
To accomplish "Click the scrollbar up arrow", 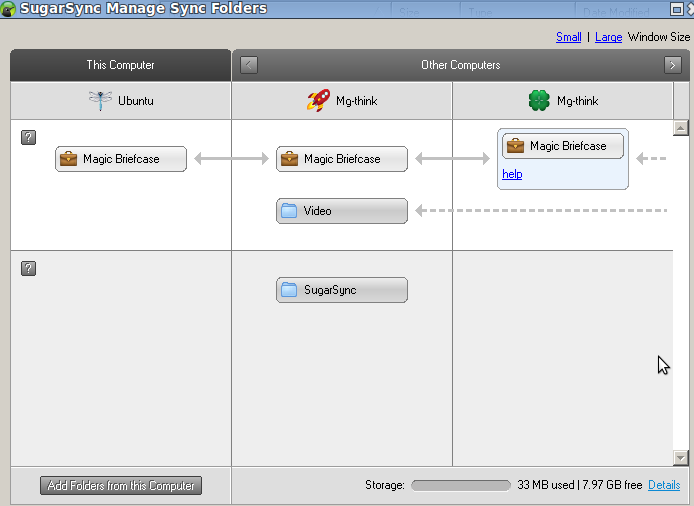I will [x=680, y=128].
